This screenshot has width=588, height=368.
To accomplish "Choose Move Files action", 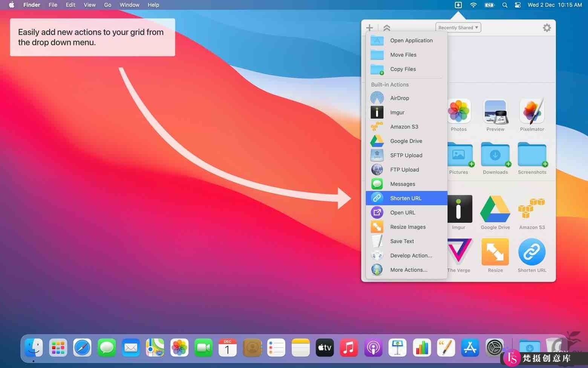I will tap(406, 55).
